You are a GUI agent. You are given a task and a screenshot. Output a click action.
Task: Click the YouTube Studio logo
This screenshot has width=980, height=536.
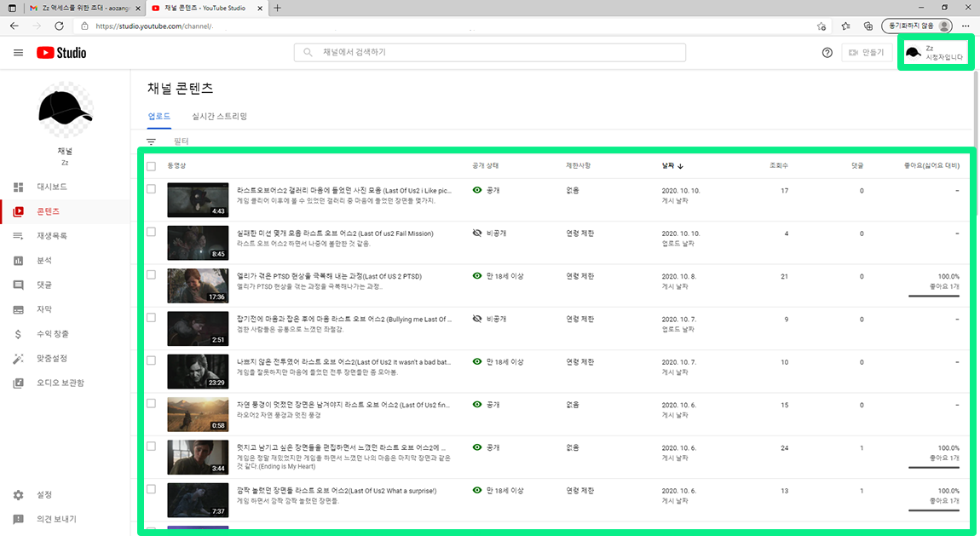[x=61, y=53]
